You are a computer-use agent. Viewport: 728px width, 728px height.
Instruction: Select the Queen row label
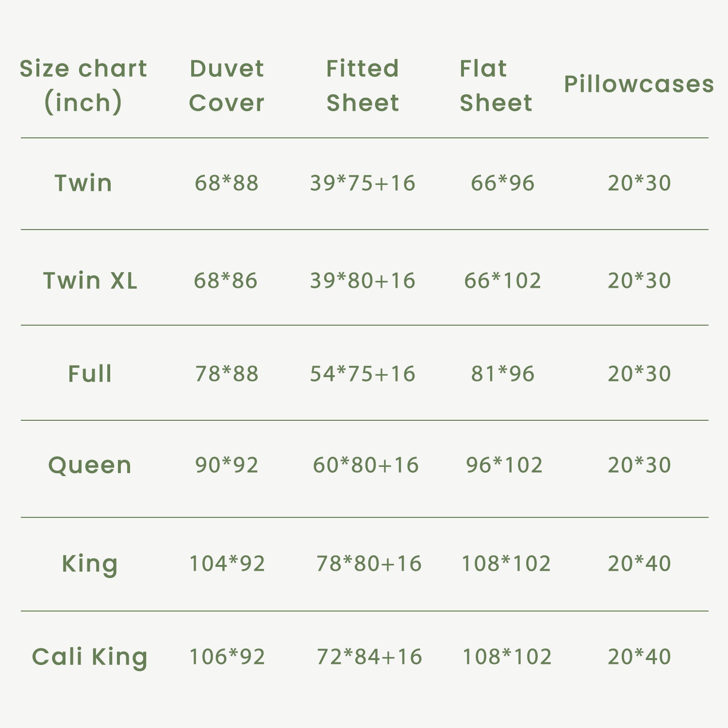90,465
